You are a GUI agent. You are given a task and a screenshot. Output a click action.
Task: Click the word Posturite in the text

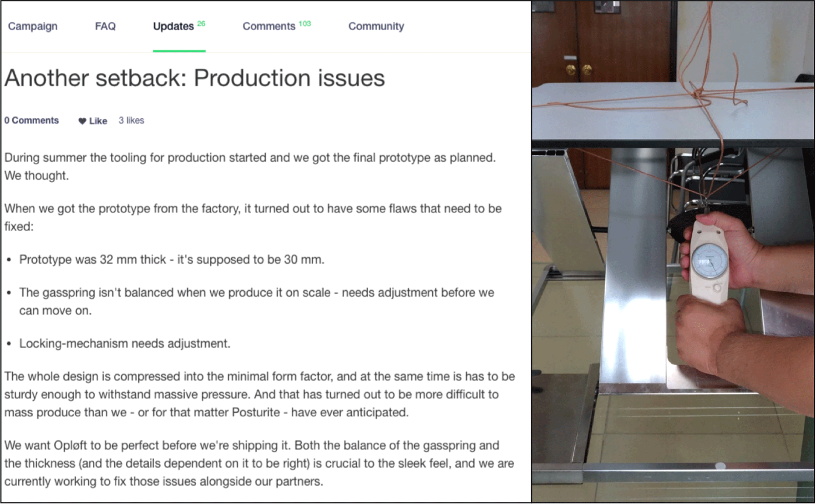(256, 412)
